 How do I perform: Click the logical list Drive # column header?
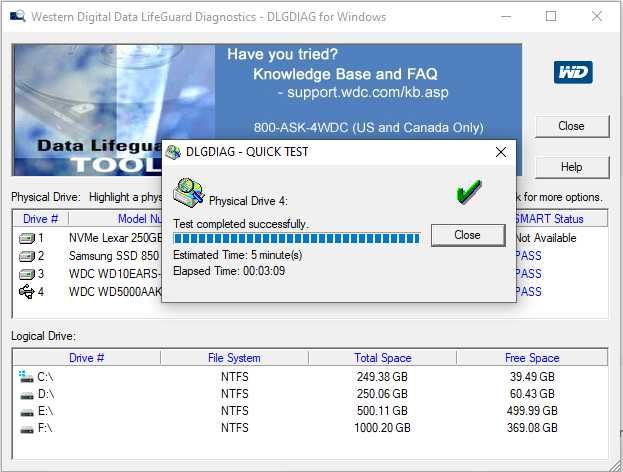coord(86,358)
